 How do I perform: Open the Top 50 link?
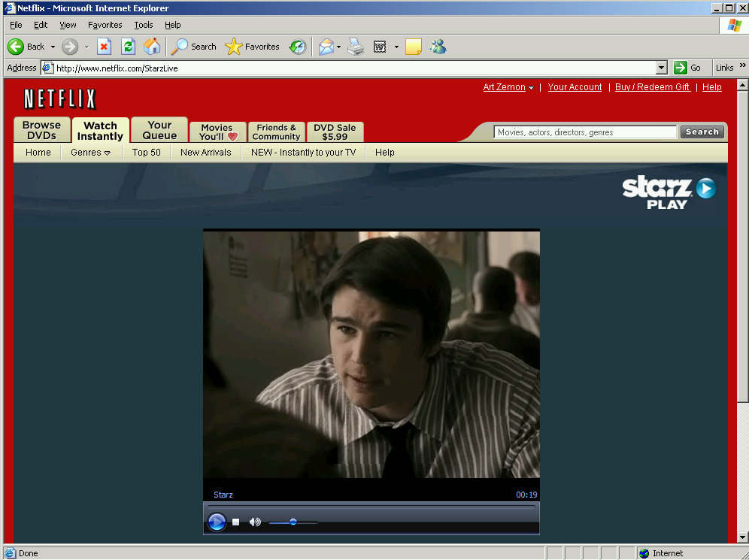coord(147,153)
